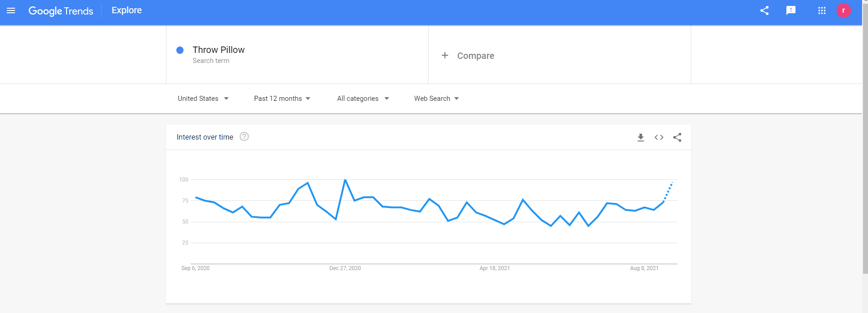Open the hamburger main menu
This screenshot has height=313, width=868.
[11, 10]
